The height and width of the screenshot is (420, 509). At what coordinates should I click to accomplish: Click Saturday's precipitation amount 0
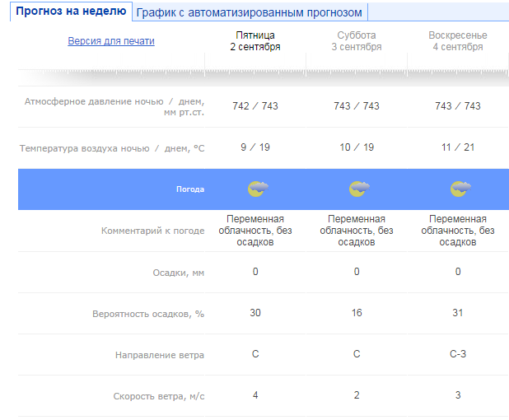pyautogui.click(x=357, y=272)
